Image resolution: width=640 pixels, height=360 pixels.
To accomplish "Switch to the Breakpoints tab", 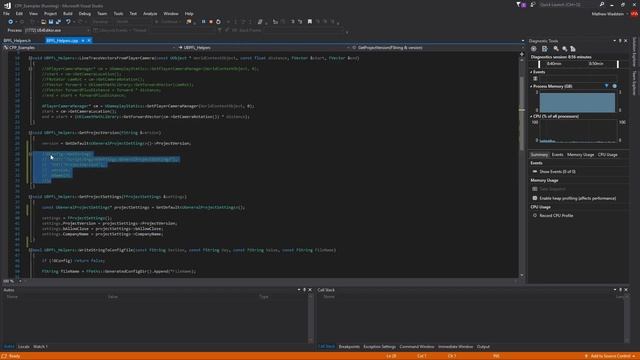I will click(349, 347).
